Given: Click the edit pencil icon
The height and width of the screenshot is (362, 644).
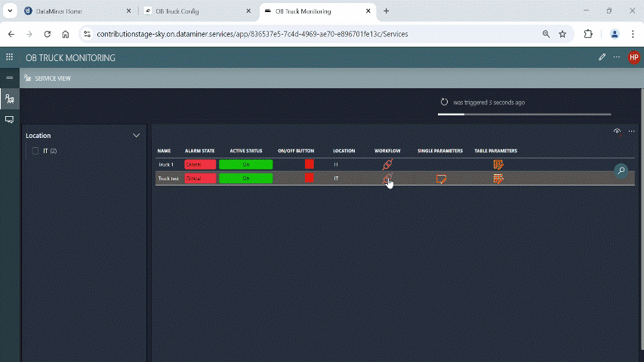Looking at the screenshot, I should pyautogui.click(x=602, y=57).
